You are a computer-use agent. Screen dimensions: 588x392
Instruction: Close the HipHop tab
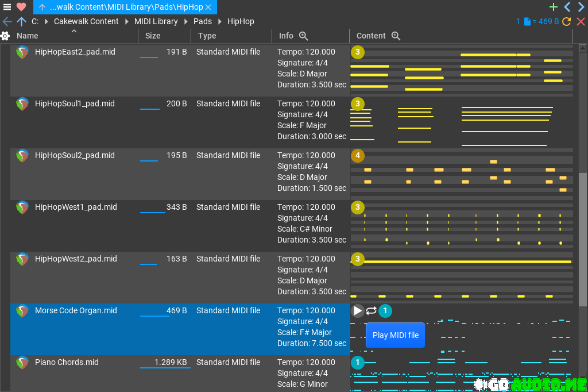208,7
